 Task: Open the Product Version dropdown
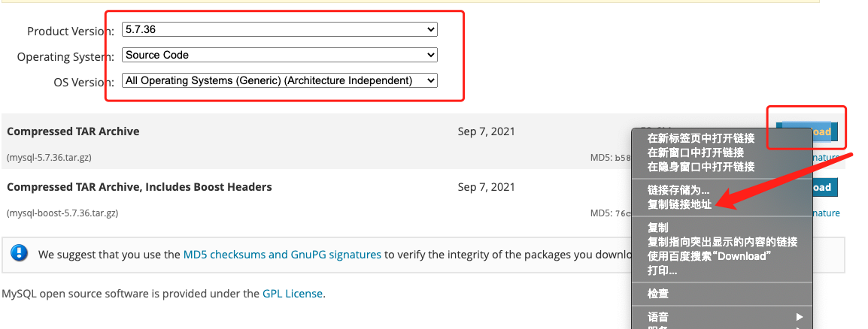click(280, 29)
